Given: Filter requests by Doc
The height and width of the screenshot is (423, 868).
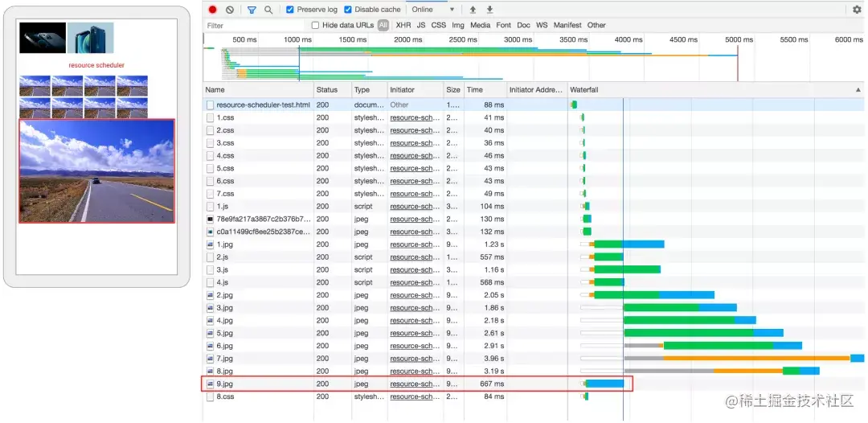Looking at the screenshot, I should (524, 25).
